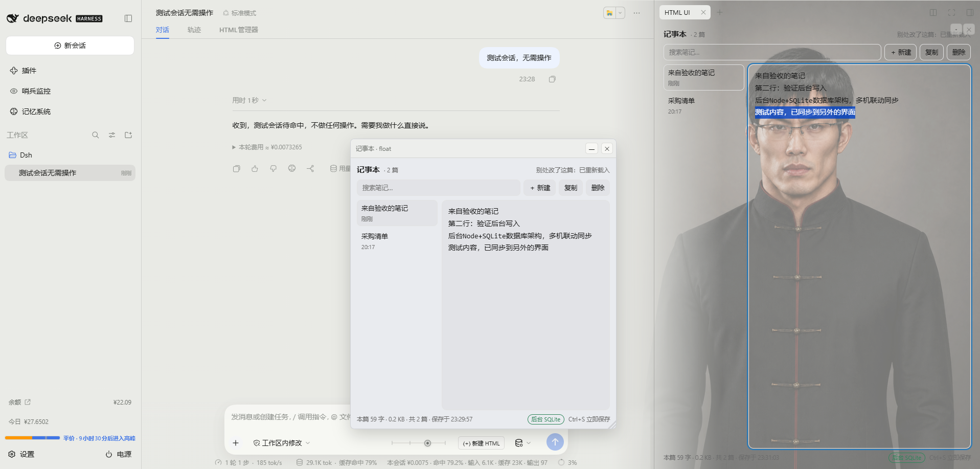Click 新建 in the float notepad
Viewport: 980px width, 469px height.
point(540,188)
